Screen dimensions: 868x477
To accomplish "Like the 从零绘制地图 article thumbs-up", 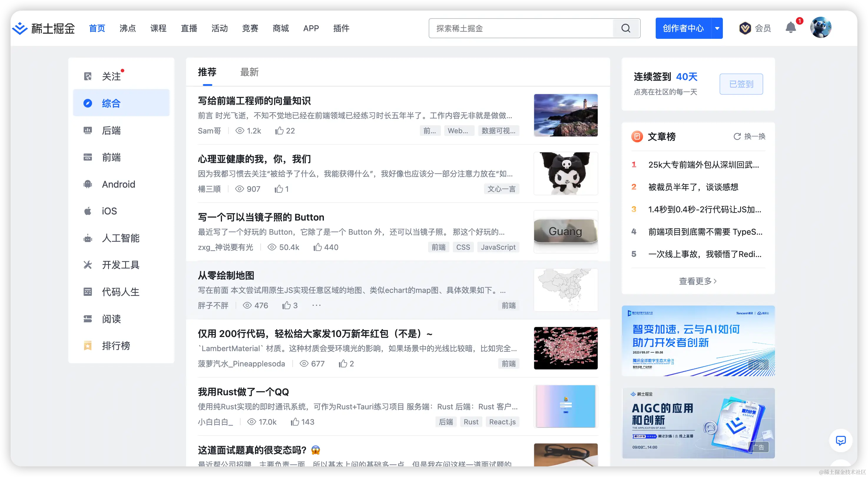I will coord(286,305).
